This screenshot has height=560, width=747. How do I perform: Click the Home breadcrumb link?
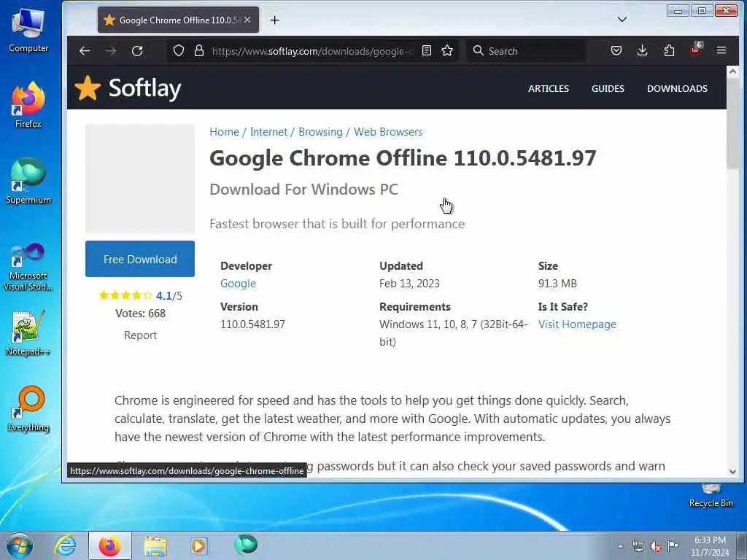[225, 132]
